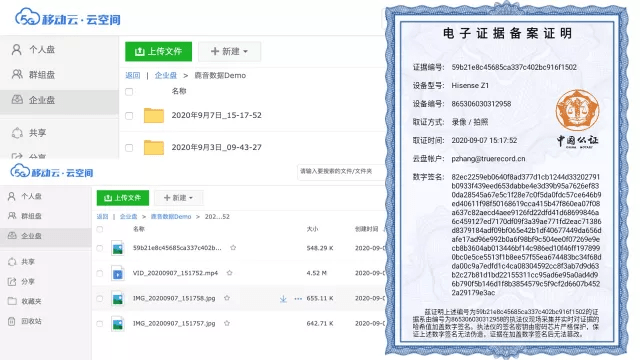Viewport: 640px width, 360px height.
Task: Click 企业盘 breadcrumb above the folder list
Action: [166, 76]
